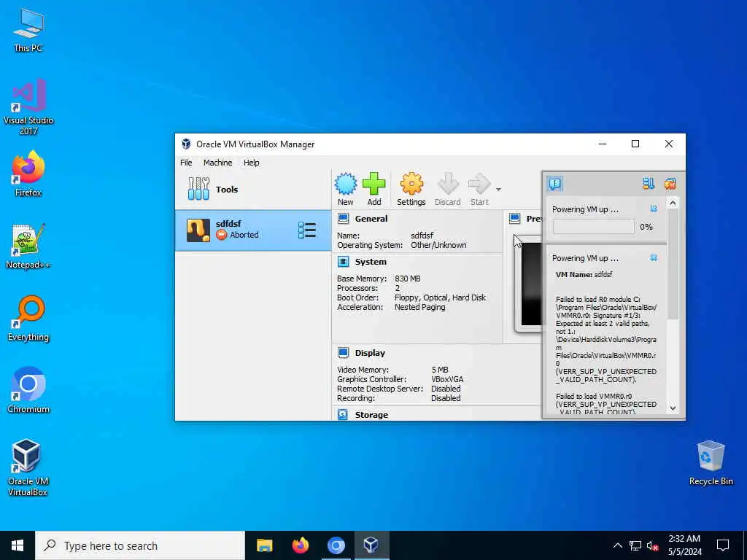Click the muted volume tray icon
Image resolution: width=747 pixels, height=560 pixels.
tap(652, 545)
